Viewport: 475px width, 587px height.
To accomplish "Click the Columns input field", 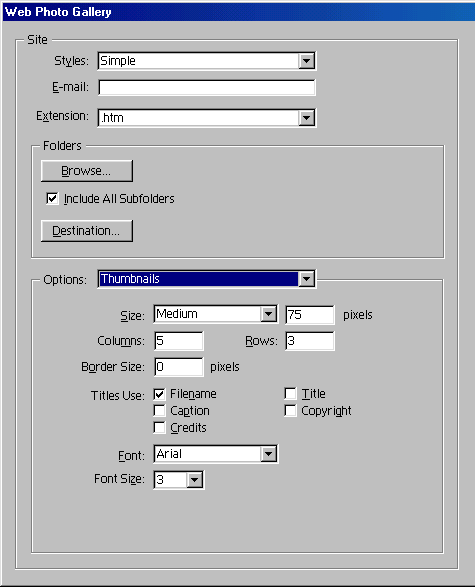I will 179,341.
